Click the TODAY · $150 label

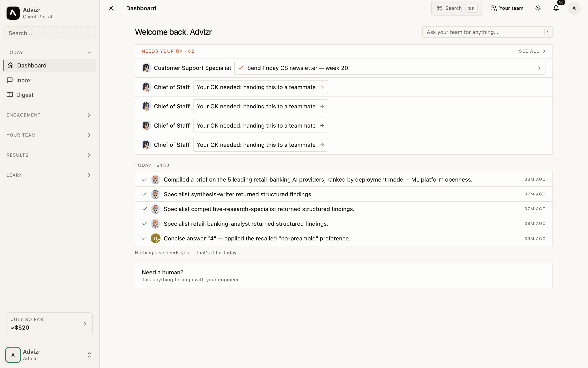coord(152,165)
